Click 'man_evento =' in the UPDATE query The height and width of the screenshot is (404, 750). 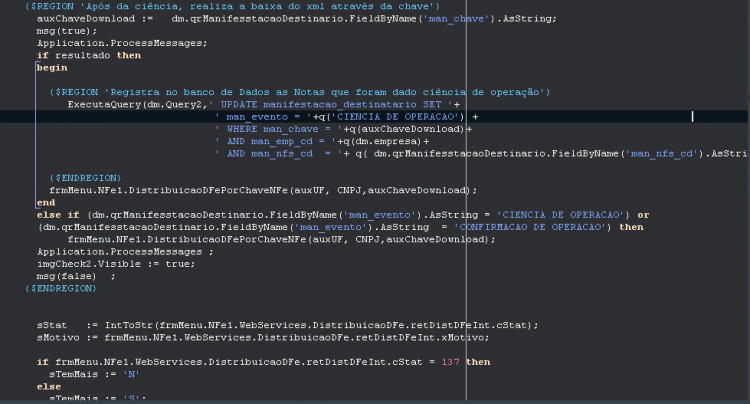(x=263, y=117)
